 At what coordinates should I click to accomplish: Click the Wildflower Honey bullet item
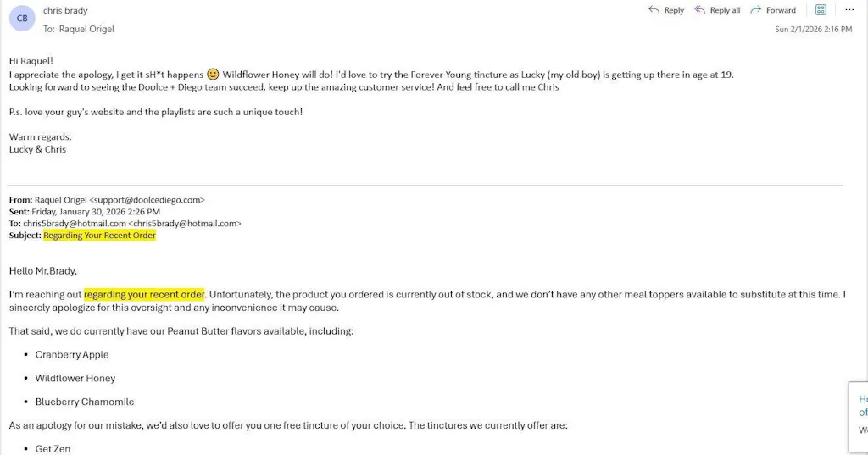click(x=75, y=378)
